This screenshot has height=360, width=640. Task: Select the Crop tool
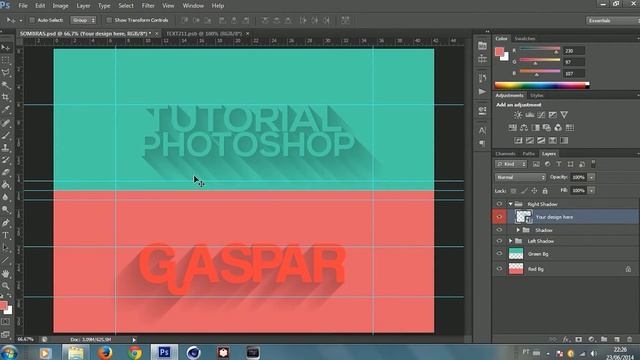point(5,97)
